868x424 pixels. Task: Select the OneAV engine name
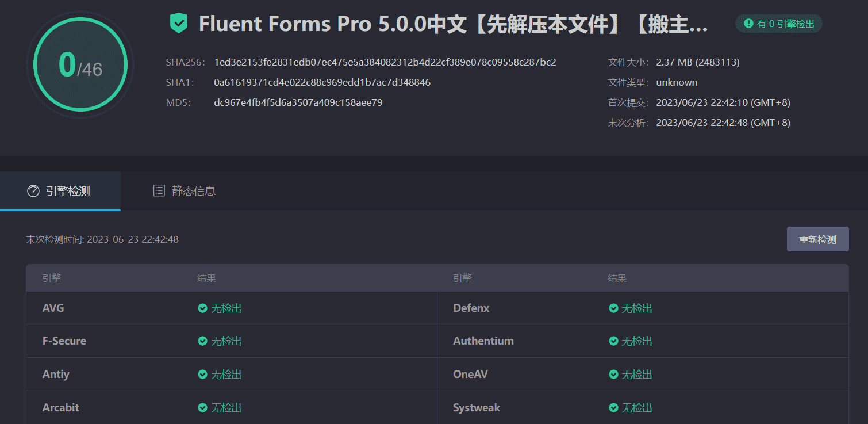point(470,375)
